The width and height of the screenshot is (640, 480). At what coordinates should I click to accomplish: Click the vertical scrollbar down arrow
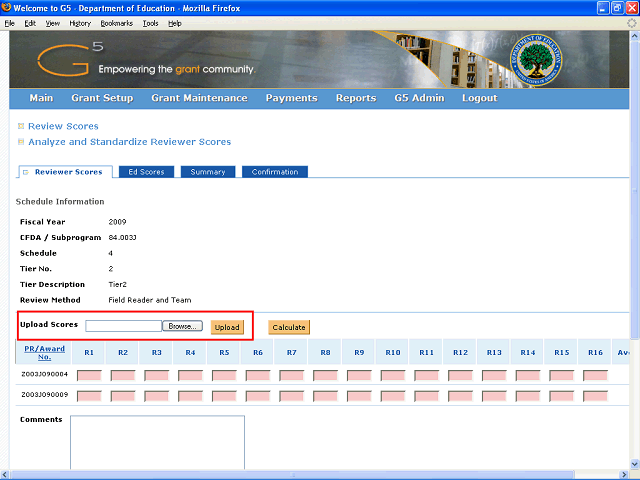635,464
